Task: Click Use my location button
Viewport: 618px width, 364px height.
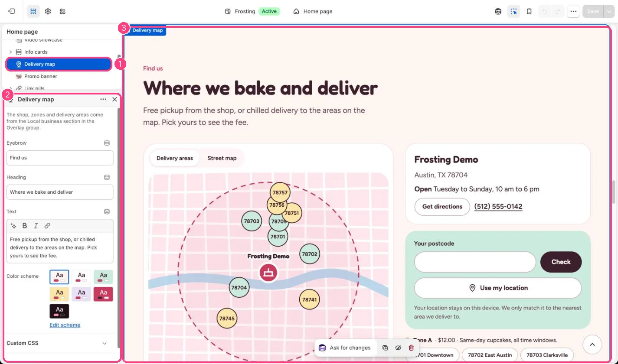Action: pos(498,288)
